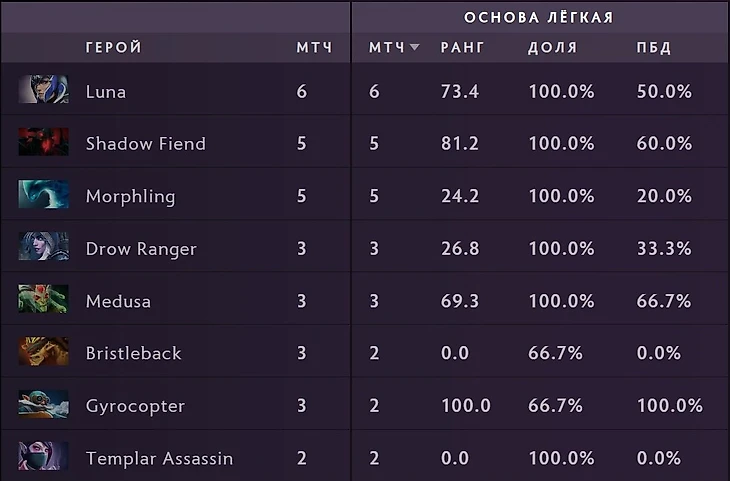Click the Drow Ranger portrait icon
730x481 pixels.
point(43,247)
